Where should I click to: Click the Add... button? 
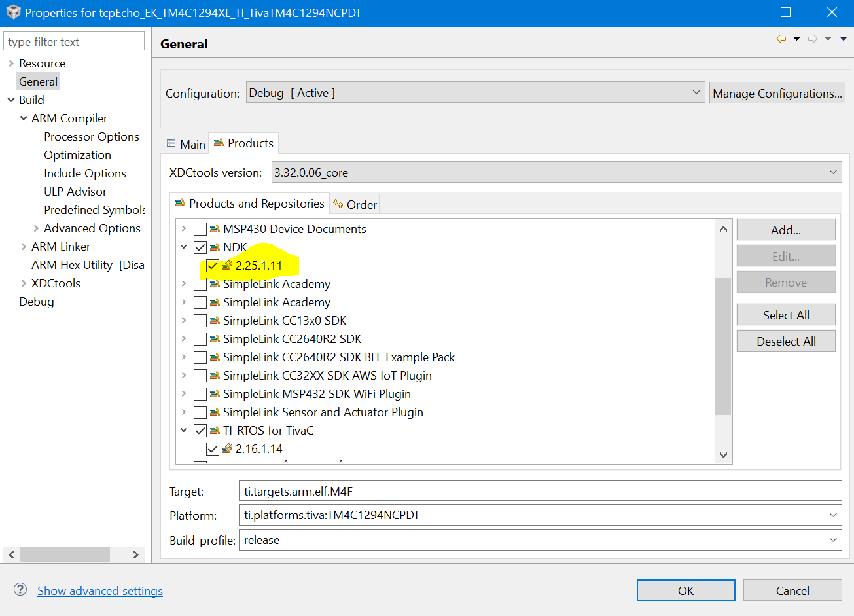[x=786, y=230]
